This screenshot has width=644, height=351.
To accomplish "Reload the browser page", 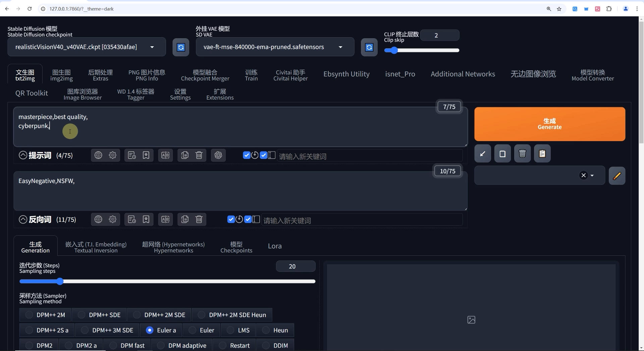I will 30,9.
